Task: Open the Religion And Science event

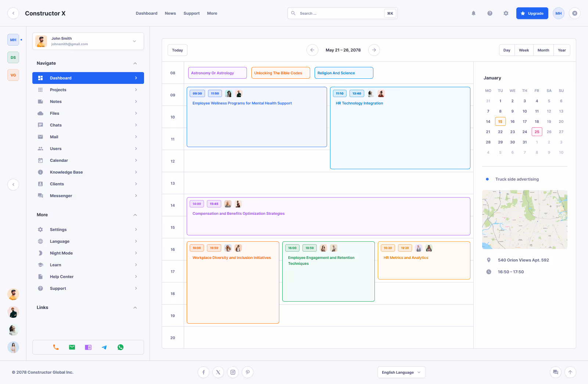Action: click(x=344, y=73)
